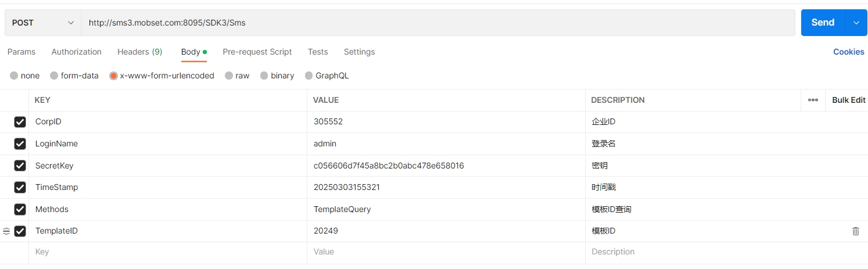Open the Cookies link

coord(848,52)
